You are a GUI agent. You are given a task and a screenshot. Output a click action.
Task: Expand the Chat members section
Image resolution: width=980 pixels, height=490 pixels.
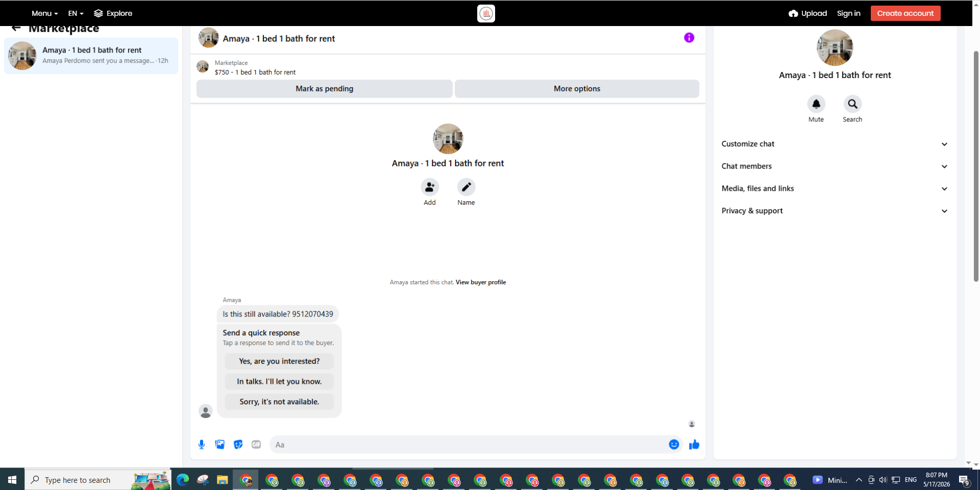(835, 166)
